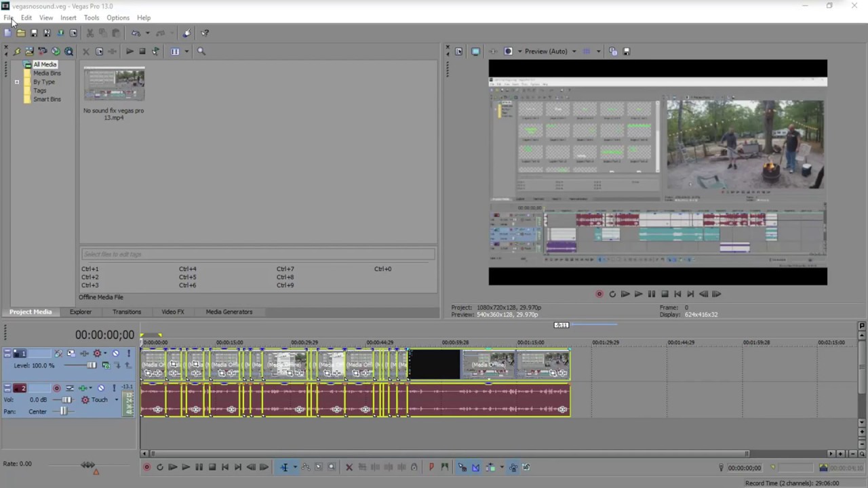Click the Render As toolbar icon
868x488 pixels.
pyautogui.click(x=60, y=33)
